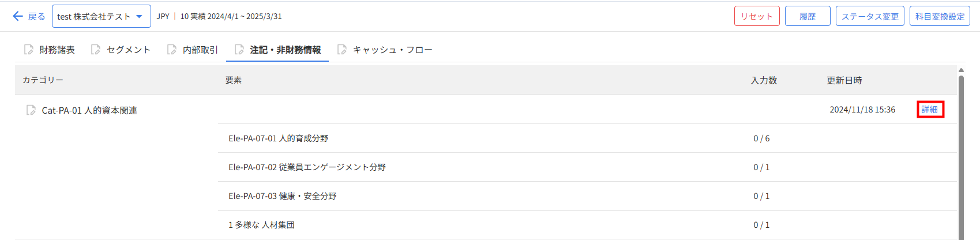Click the back arrow icon
This screenshot has height=240, width=980.
pos(18,16)
